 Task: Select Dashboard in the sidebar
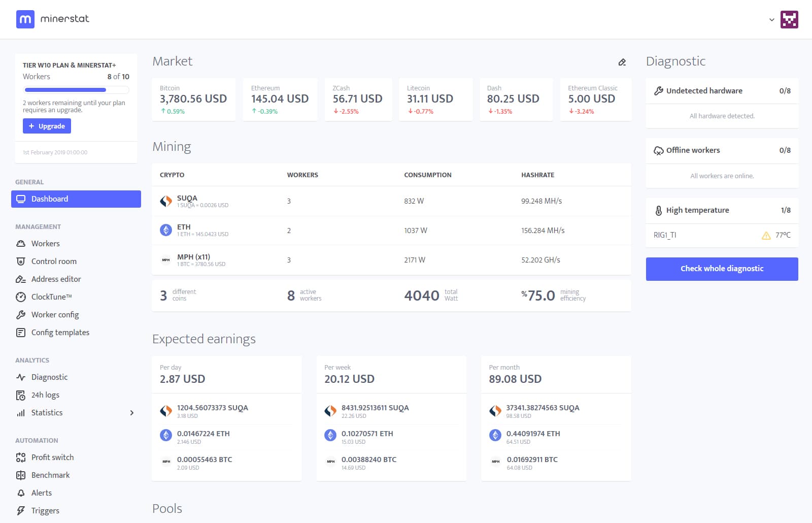pos(76,199)
